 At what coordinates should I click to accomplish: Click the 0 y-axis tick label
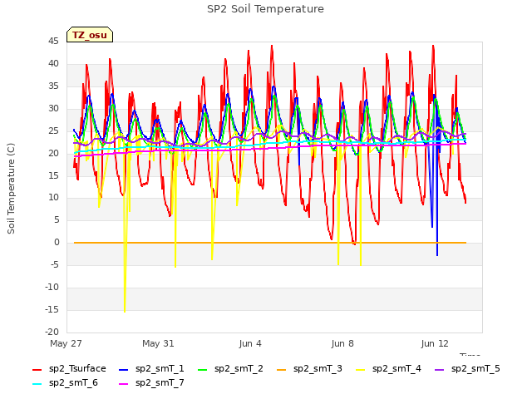tap(57, 243)
